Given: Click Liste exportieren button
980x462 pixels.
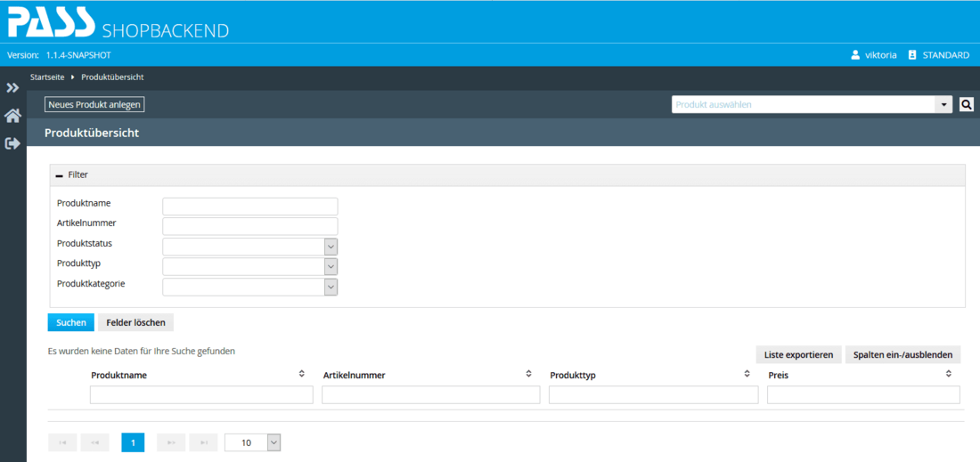Looking at the screenshot, I should [x=799, y=354].
